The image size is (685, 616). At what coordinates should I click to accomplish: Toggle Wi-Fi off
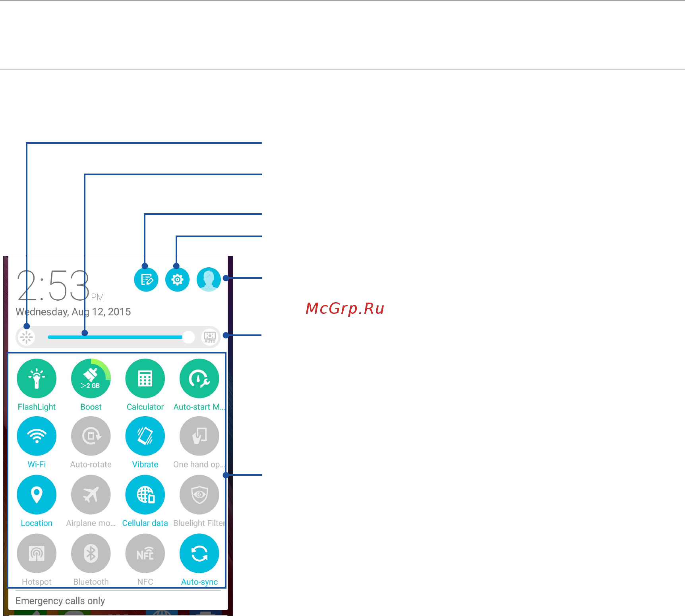pos(37,436)
